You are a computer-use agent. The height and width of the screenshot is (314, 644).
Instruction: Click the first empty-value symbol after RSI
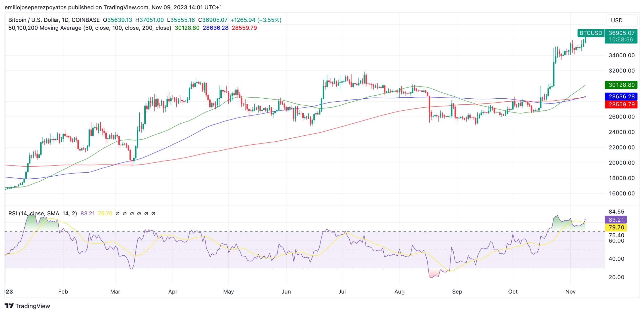[x=117, y=214]
